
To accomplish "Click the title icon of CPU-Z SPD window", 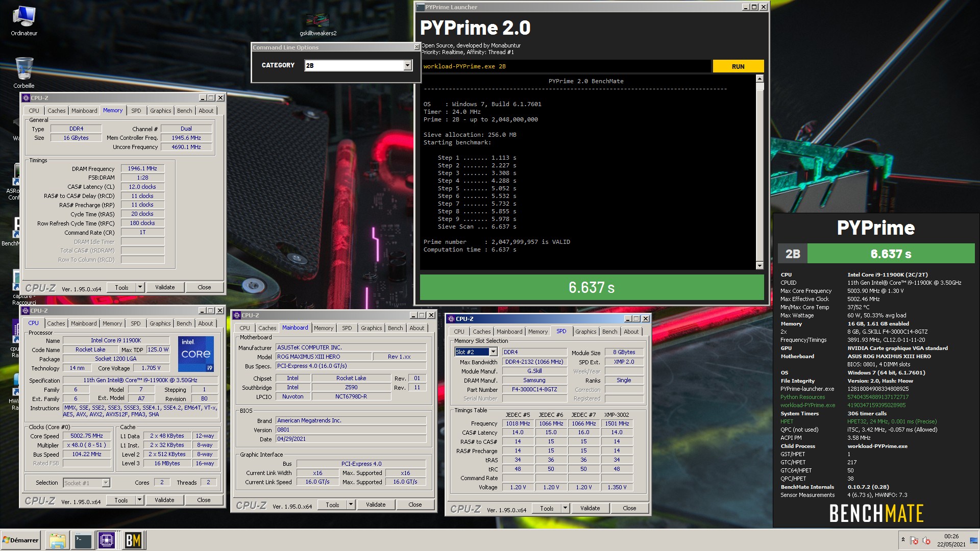I will [451, 319].
